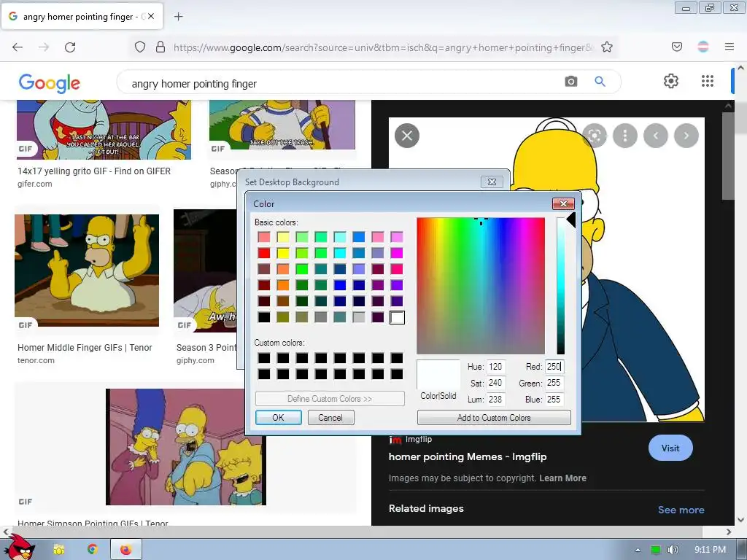Open the three-dot menu on preview
Image resolution: width=747 pixels, height=560 pixels.
625,136
